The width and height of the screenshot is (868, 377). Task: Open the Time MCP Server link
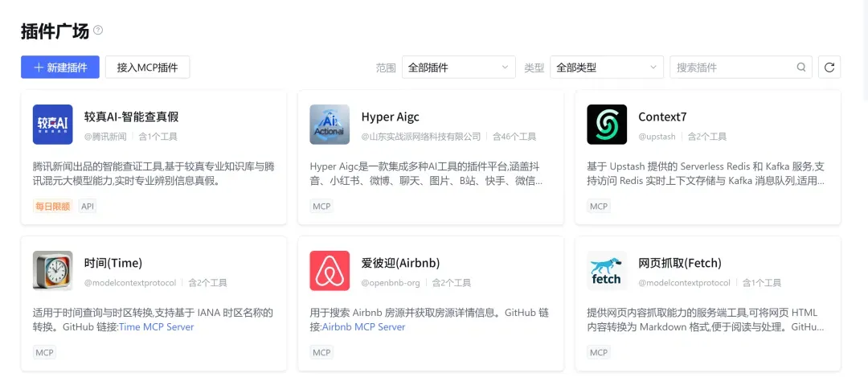point(156,327)
